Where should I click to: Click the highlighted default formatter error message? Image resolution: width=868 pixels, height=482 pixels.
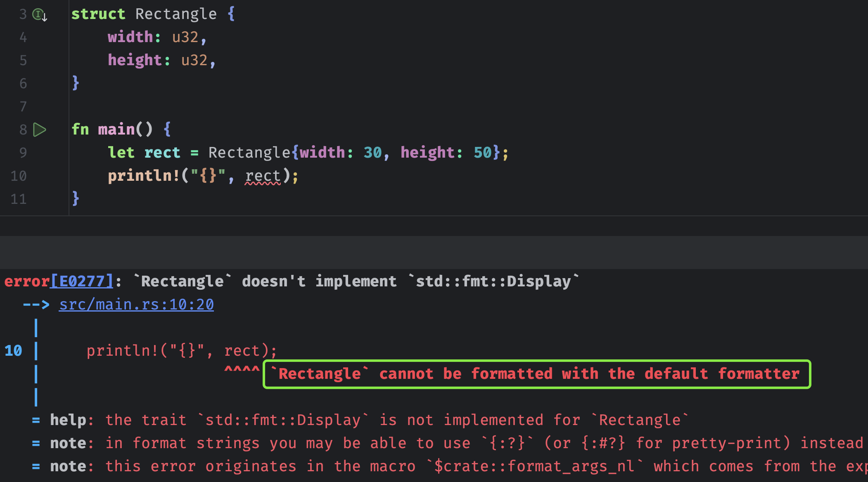click(x=537, y=374)
